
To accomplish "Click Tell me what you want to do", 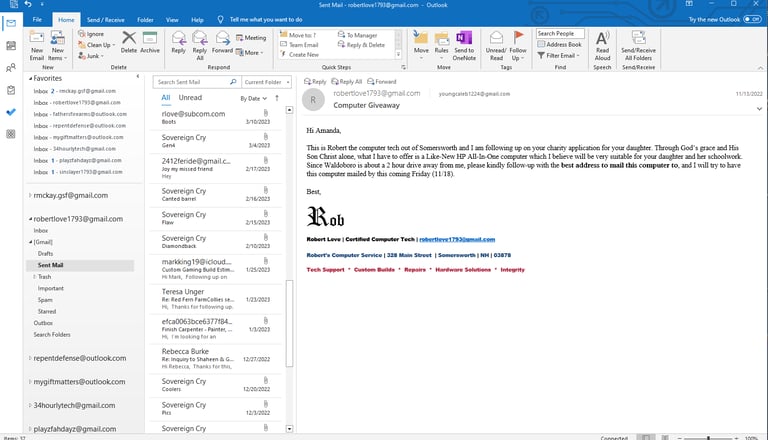I will pyautogui.click(x=265, y=20).
